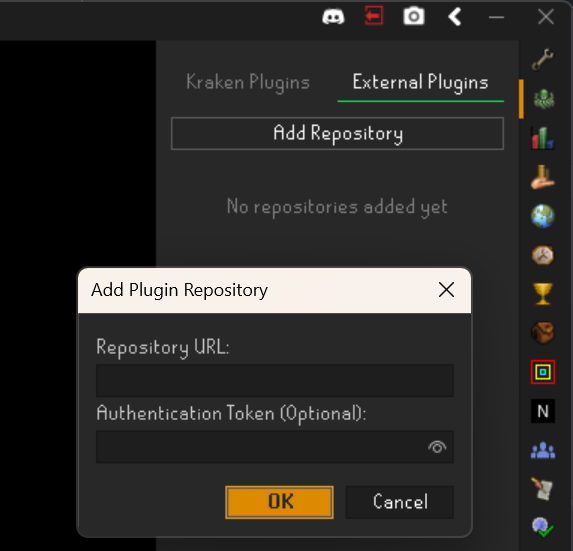
Task: Open the clock timer sidebar icon
Action: (543, 255)
